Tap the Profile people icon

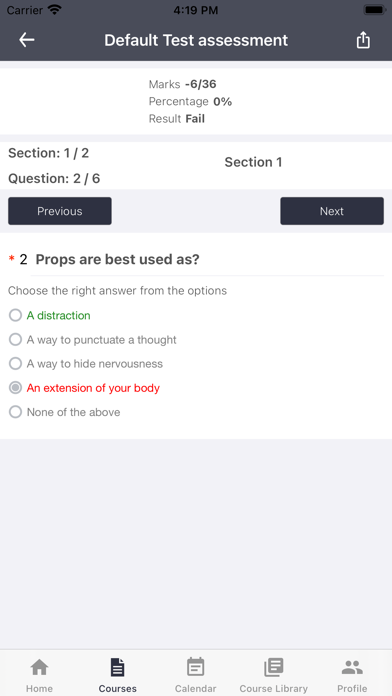click(x=352, y=667)
